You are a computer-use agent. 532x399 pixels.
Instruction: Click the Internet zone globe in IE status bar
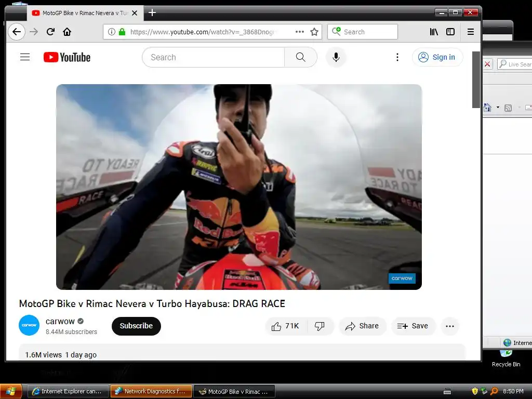coord(507,343)
